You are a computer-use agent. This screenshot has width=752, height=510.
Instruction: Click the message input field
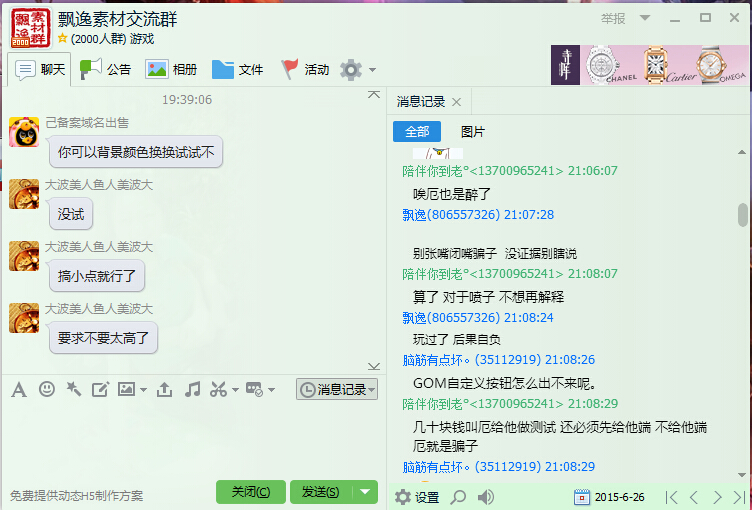tap(192, 439)
